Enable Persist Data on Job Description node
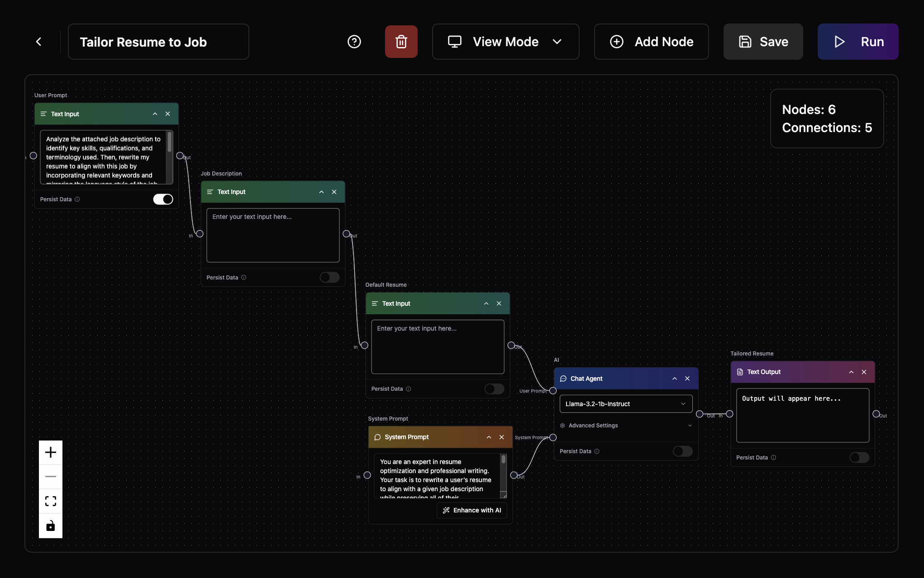 click(329, 278)
